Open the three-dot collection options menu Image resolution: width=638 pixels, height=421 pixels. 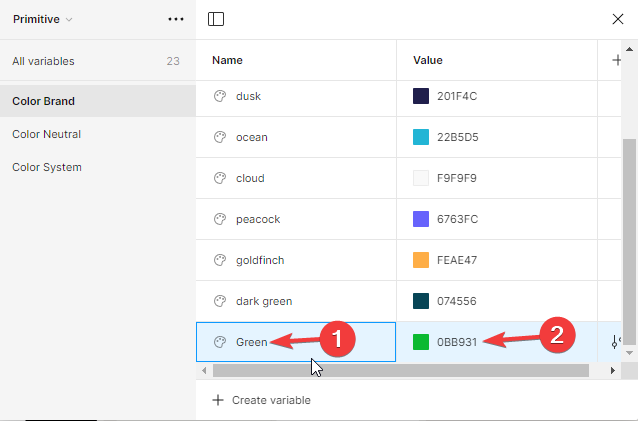click(x=176, y=19)
